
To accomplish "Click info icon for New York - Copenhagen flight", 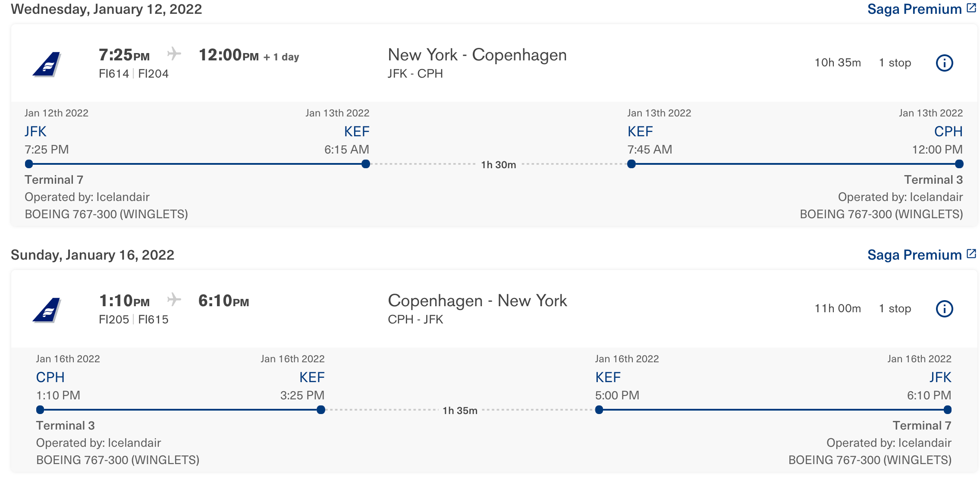I will pyautogui.click(x=944, y=63).
